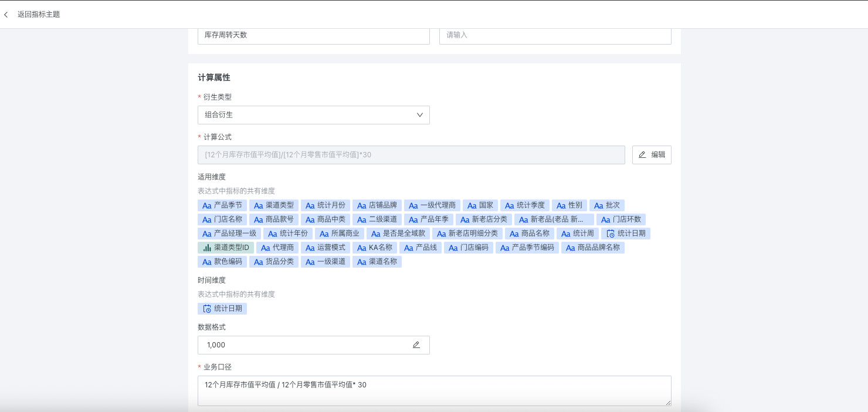Click the chart icon on 渠道类型ID tag
This screenshot has height=412, width=868.
point(207,248)
